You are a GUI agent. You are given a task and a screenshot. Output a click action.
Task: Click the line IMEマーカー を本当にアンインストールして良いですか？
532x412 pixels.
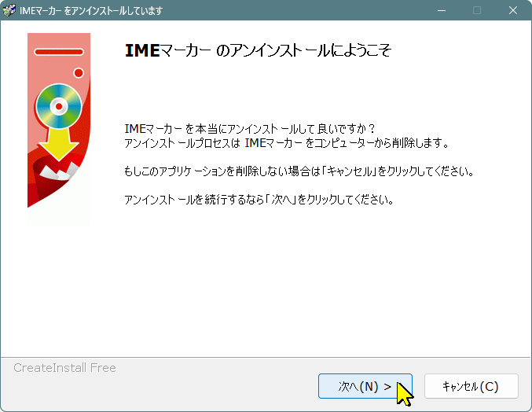(x=250, y=129)
